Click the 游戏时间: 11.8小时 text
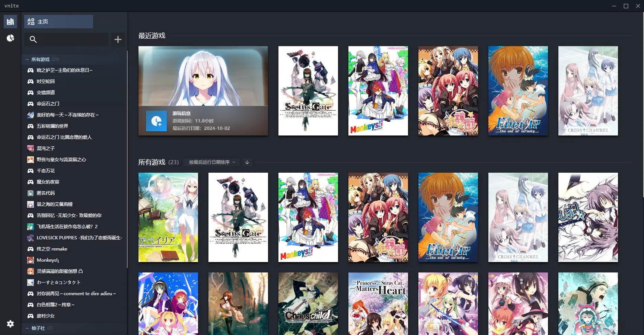 (193, 121)
